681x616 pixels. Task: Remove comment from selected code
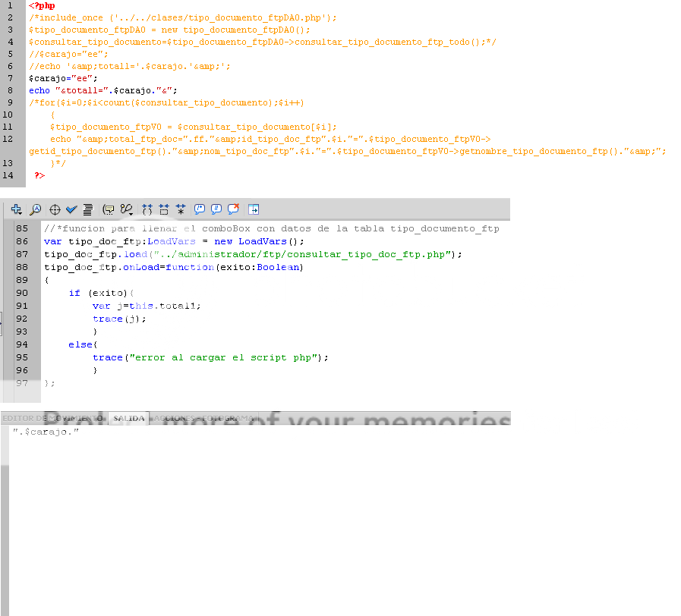234,209
